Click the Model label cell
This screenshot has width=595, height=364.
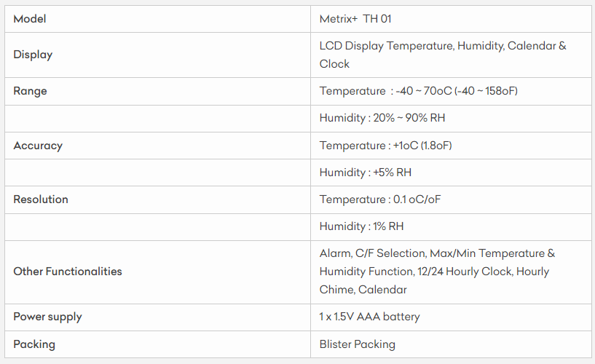tap(30, 19)
